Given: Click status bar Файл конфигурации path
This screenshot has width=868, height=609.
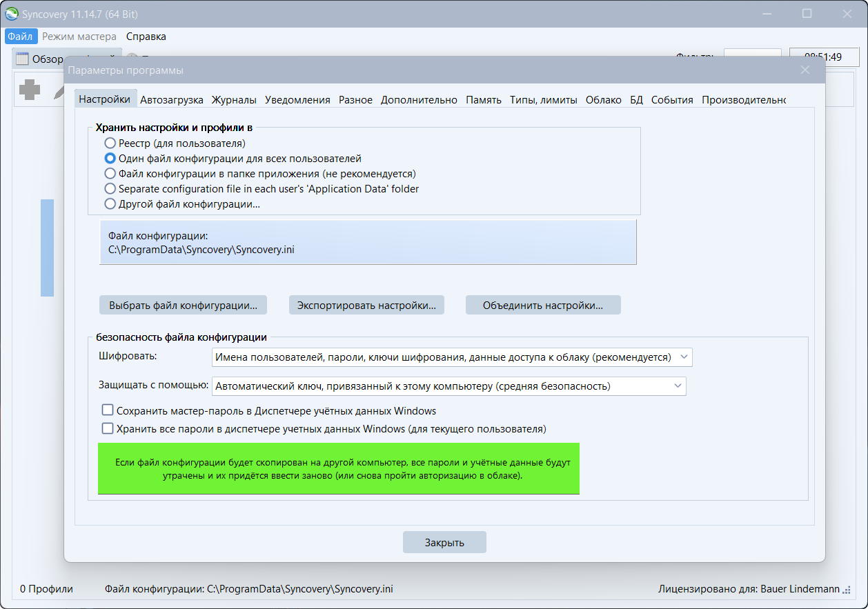Looking at the screenshot, I should point(249,589).
